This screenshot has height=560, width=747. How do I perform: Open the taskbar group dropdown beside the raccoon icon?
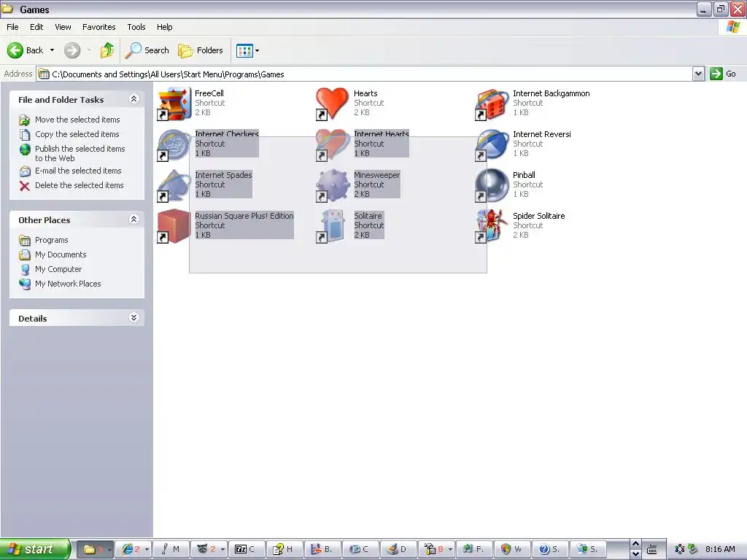click(x=222, y=549)
